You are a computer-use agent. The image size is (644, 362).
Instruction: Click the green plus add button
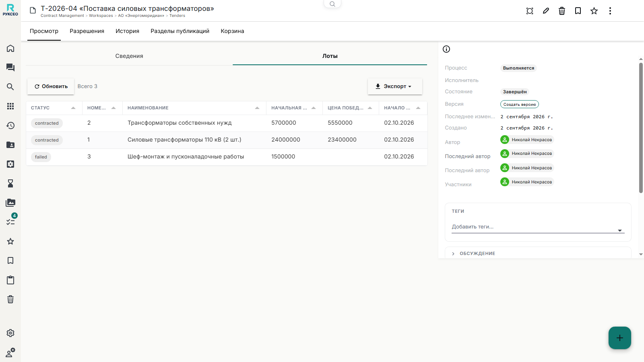tap(620, 338)
